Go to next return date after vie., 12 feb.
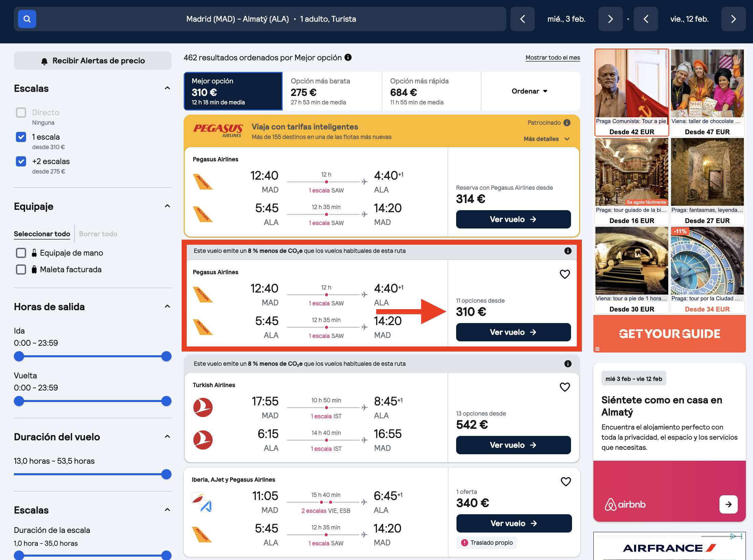Image resolution: width=753 pixels, height=560 pixels. pyautogui.click(x=733, y=19)
